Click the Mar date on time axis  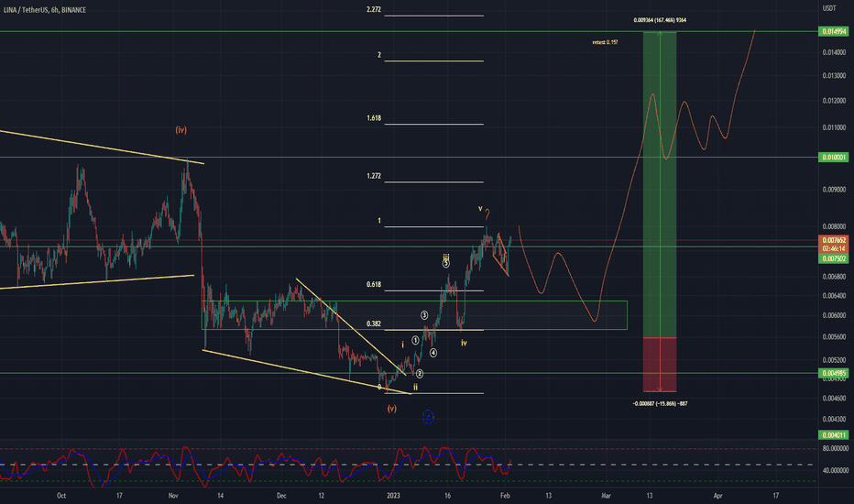pyautogui.click(x=606, y=495)
